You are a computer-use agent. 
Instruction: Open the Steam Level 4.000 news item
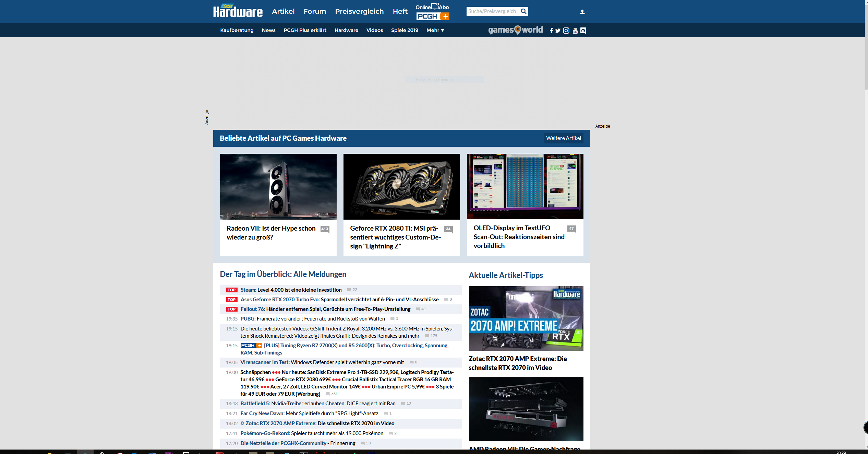(291, 290)
